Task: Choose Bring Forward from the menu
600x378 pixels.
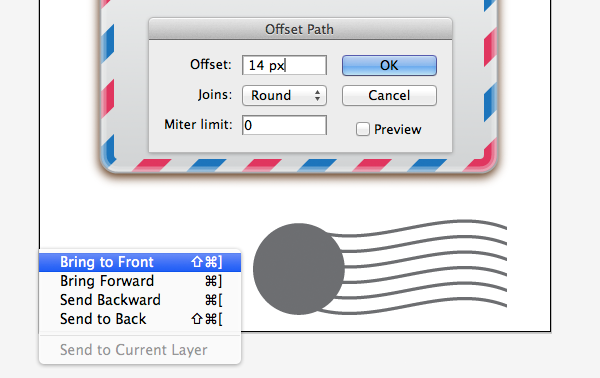Action: click(x=140, y=281)
